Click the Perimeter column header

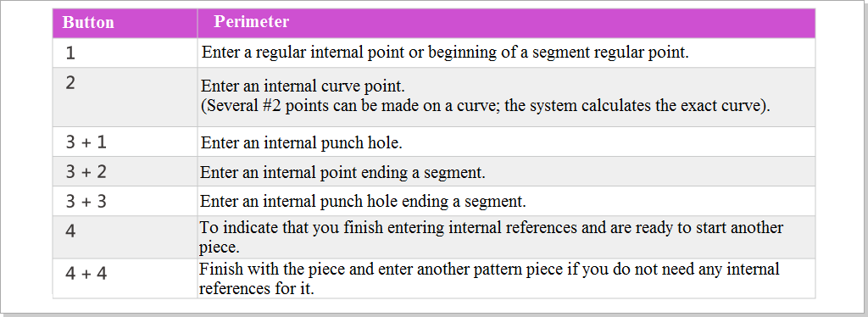507,23
